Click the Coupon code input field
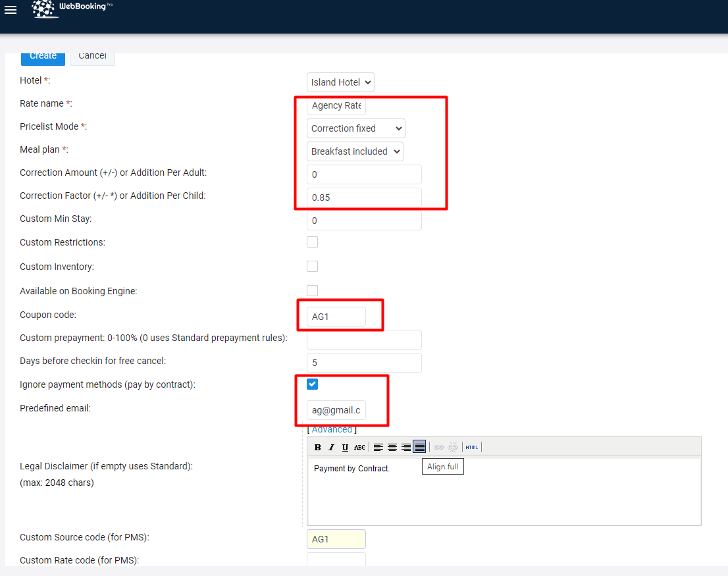The image size is (728, 576). pos(336,317)
